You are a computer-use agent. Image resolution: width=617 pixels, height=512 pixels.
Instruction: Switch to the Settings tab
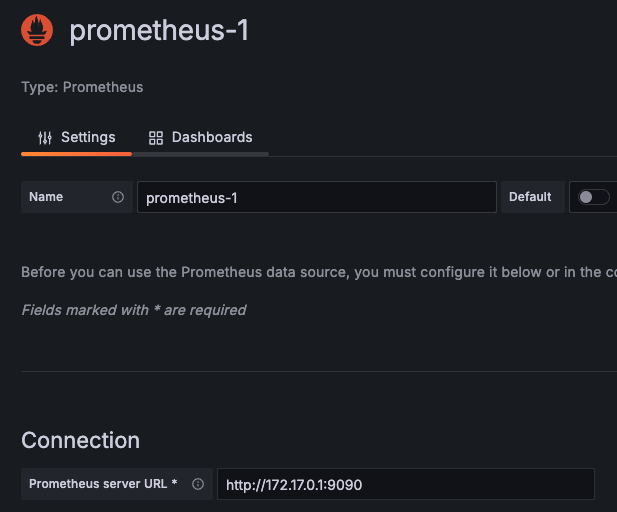click(x=77, y=137)
